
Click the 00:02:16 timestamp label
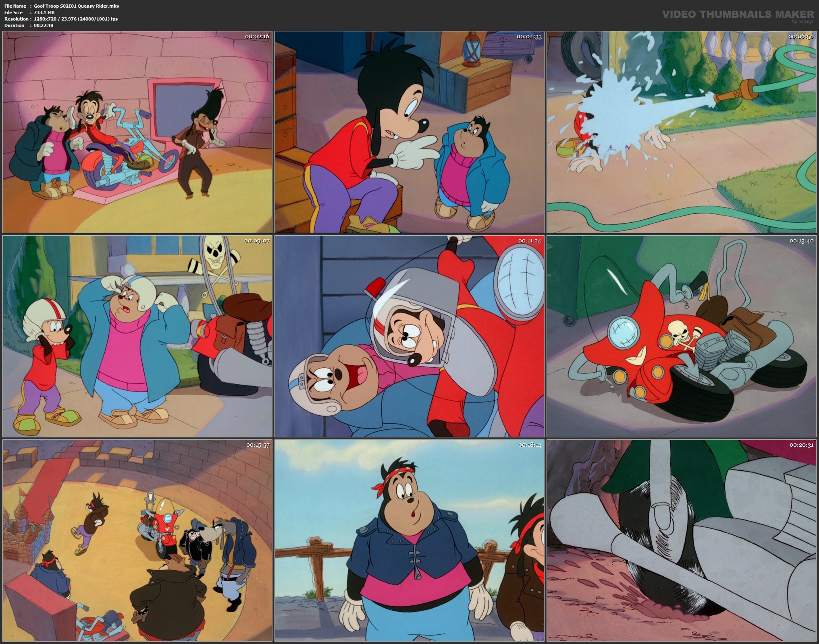[257, 37]
